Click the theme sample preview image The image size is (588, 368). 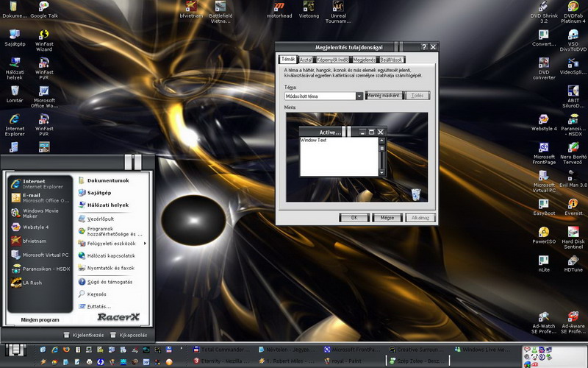pyautogui.click(x=356, y=158)
